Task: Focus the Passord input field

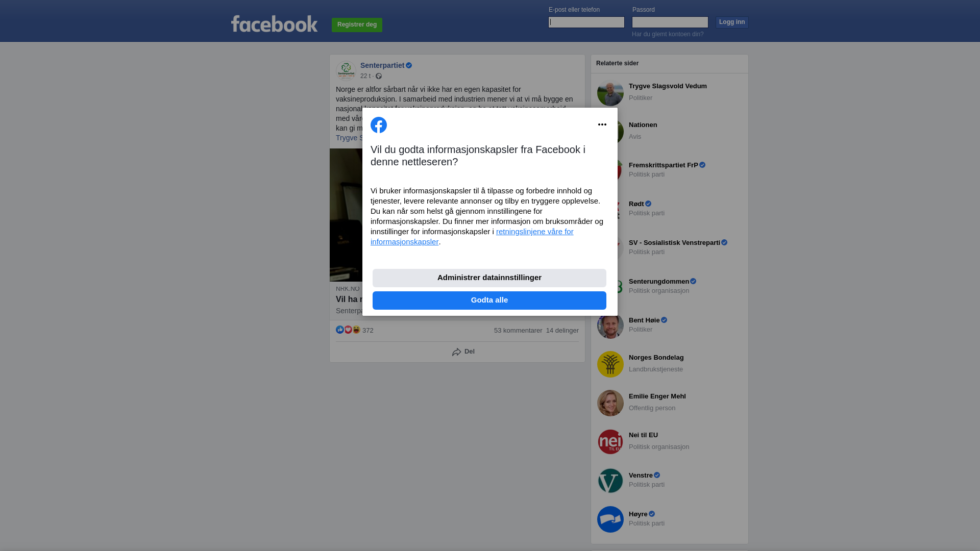Action: (x=670, y=22)
